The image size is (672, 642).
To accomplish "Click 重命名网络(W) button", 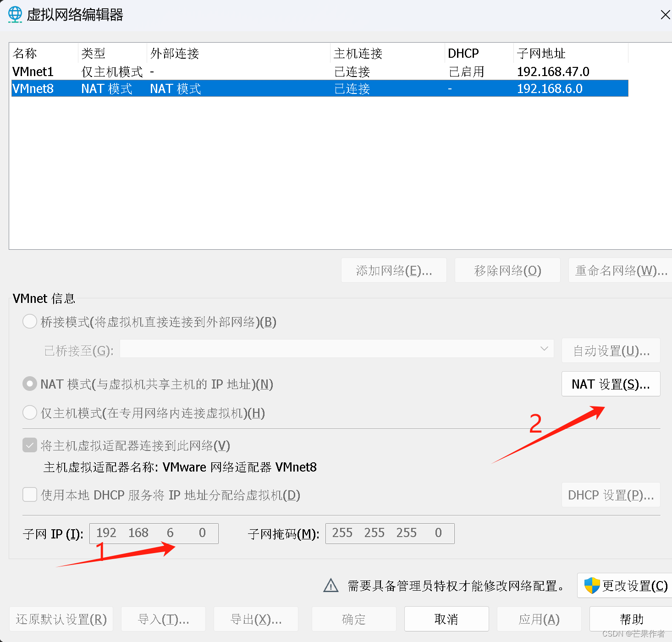I will (621, 270).
